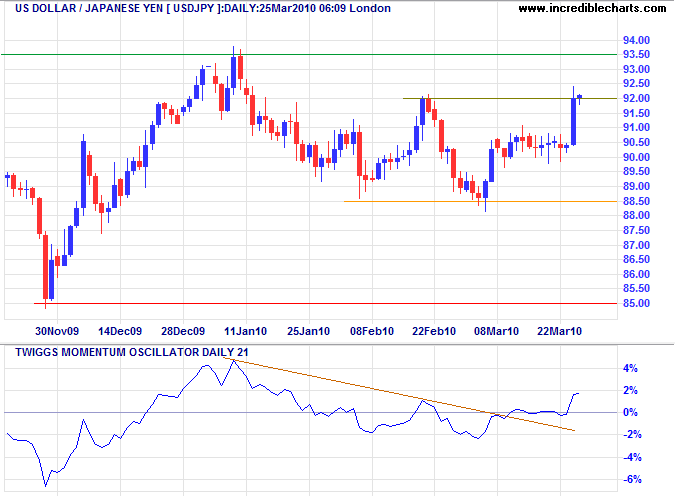This screenshot has height=500, width=675.
Task: Click the 22Mar10 date label
Action: [x=560, y=331]
